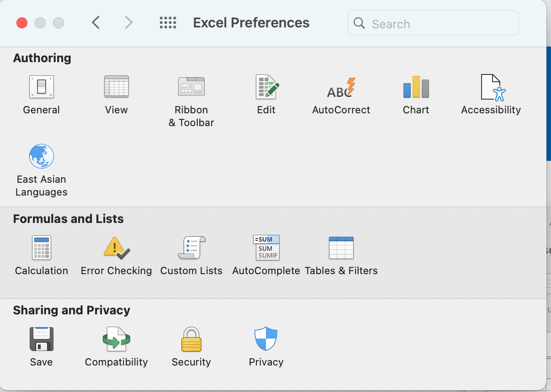Go forward with the right arrow
The height and width of the screenshot is (392, 551).
(x=129, y=22)
